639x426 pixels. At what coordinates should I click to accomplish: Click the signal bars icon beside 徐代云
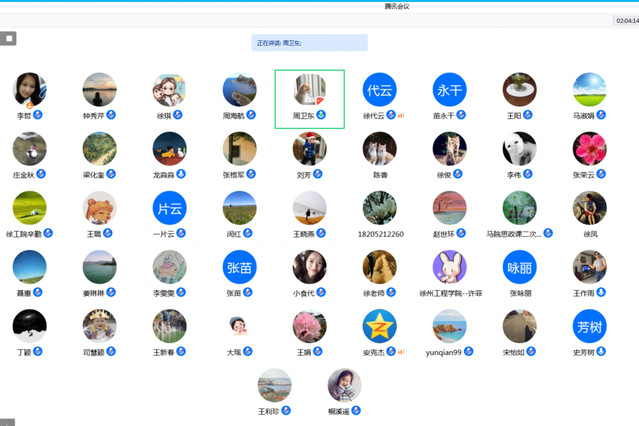[x=401, y=115]
